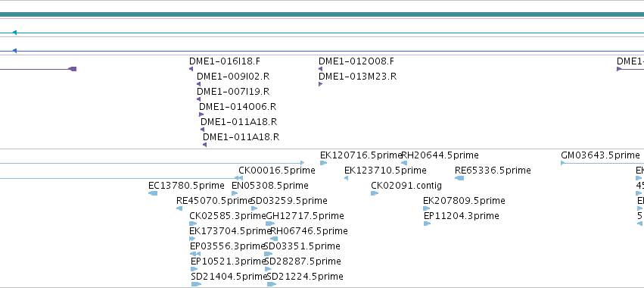Click the SD03351.5prime arrow glyph

click(x=268, y=254)
